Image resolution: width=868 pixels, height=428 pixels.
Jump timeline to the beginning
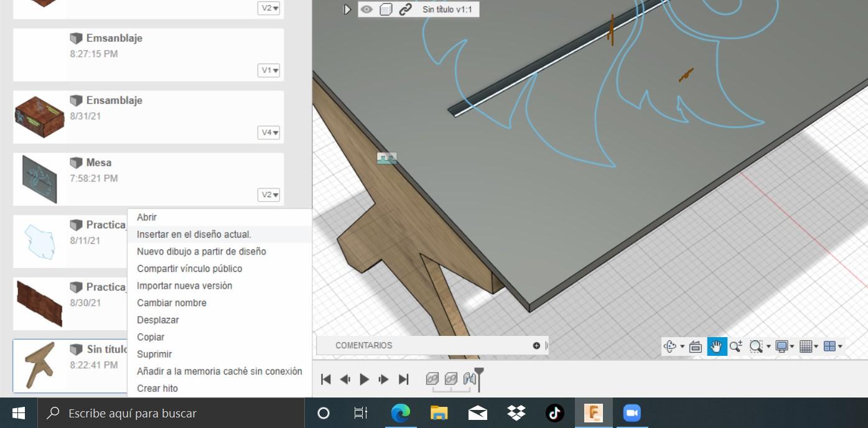point(325,379)
